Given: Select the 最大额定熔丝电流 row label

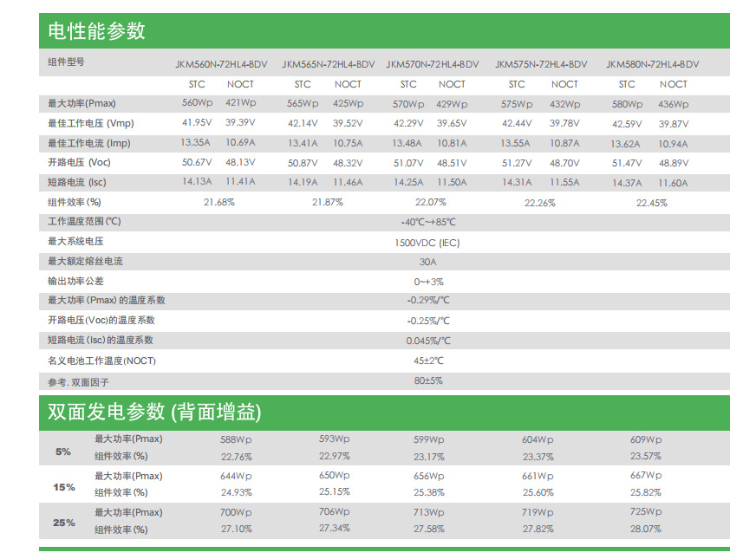Looking at the screenshot, I should click(x=85, y=261).
